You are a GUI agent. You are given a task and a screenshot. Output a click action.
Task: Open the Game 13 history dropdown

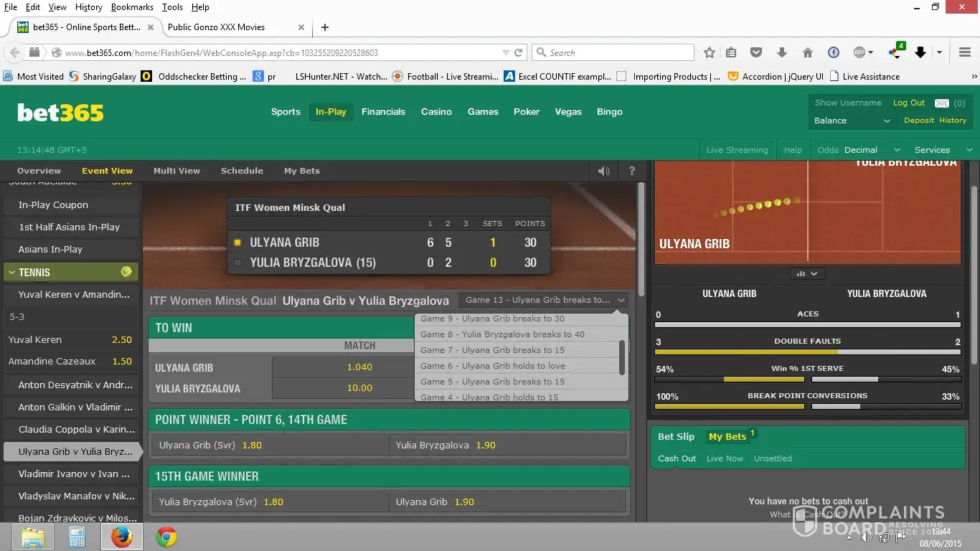pos(545,300)
